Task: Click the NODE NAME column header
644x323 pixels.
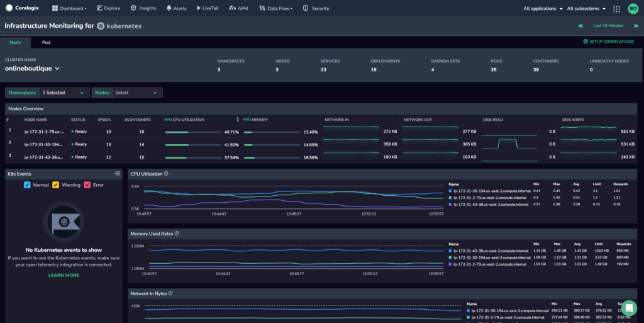Action: click(x=35, y=120)
